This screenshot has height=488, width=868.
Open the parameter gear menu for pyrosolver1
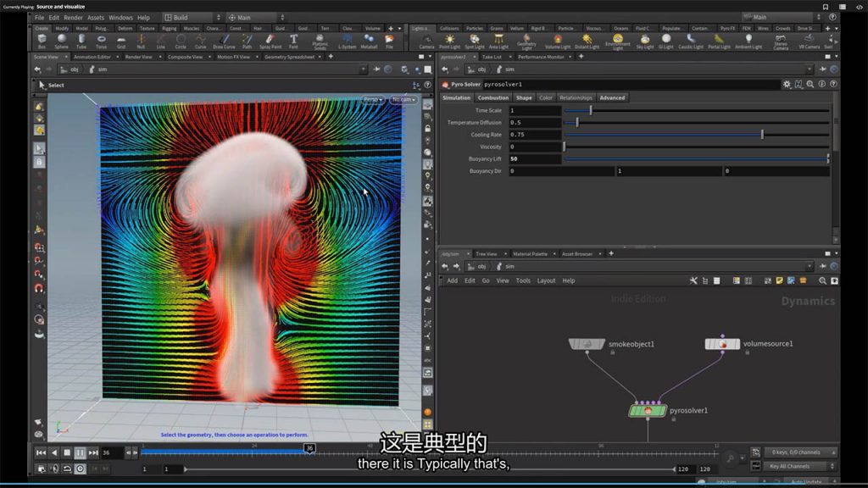787,84
